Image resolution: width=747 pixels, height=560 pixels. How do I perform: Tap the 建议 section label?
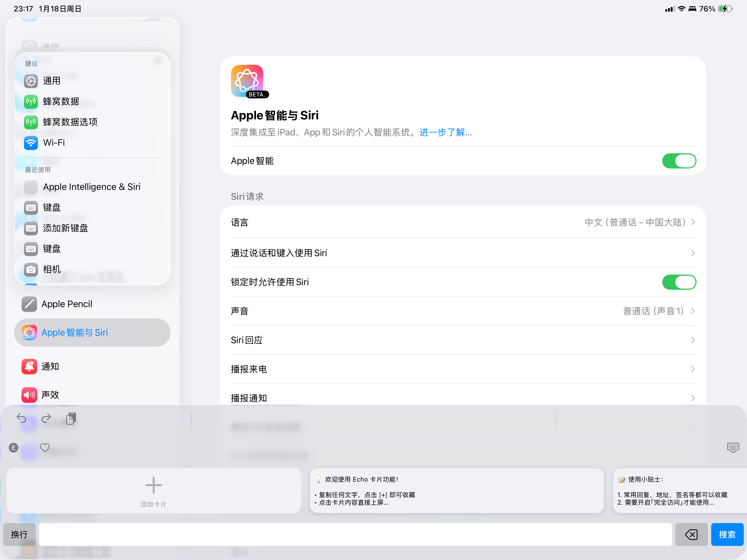coord(31,63)
